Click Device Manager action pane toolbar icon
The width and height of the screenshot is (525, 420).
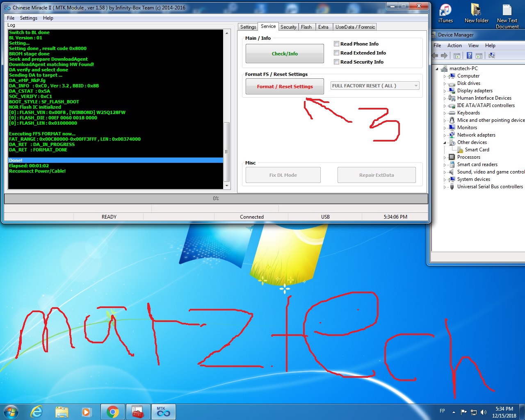[x=478, y=55]
